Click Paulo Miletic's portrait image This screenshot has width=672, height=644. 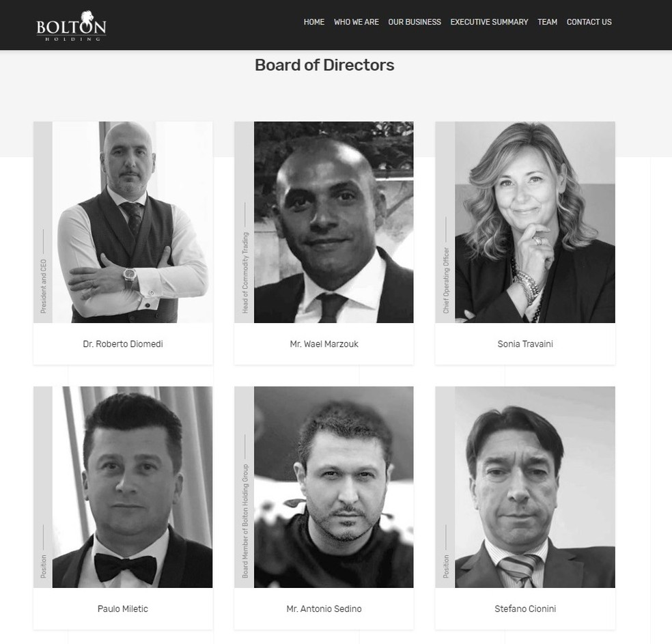(132, 487)
